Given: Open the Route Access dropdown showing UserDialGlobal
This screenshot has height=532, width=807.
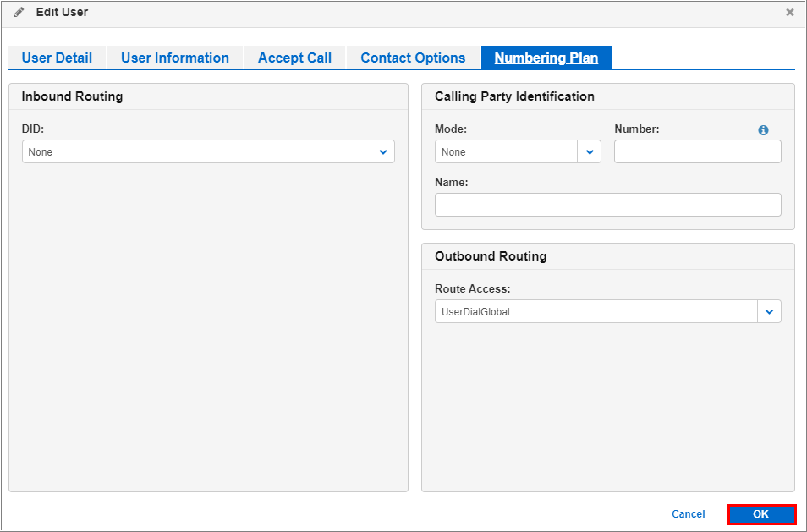Looking at the screenshot, I should pos(592,311).
